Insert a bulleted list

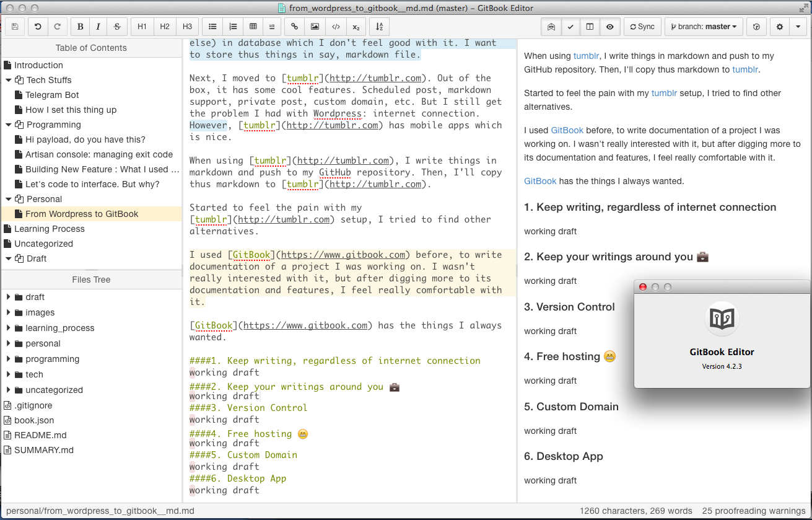pyautogui.click(x=212, y=27)
